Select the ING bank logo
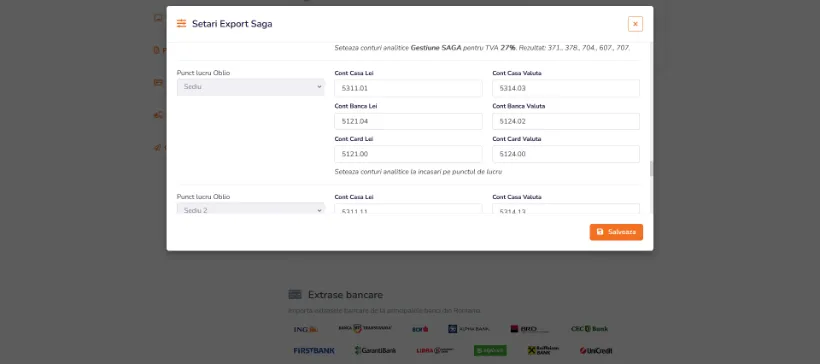Screen dimensions: 820x364 (x=306, y=329)
